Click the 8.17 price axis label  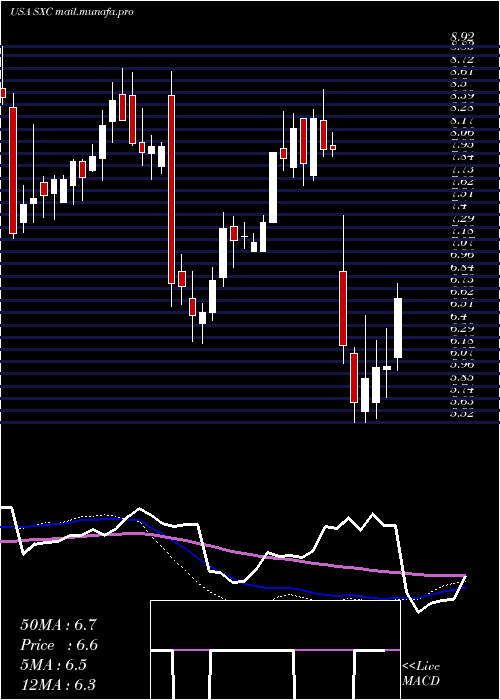pyautogui.click(x=462, y=121)
